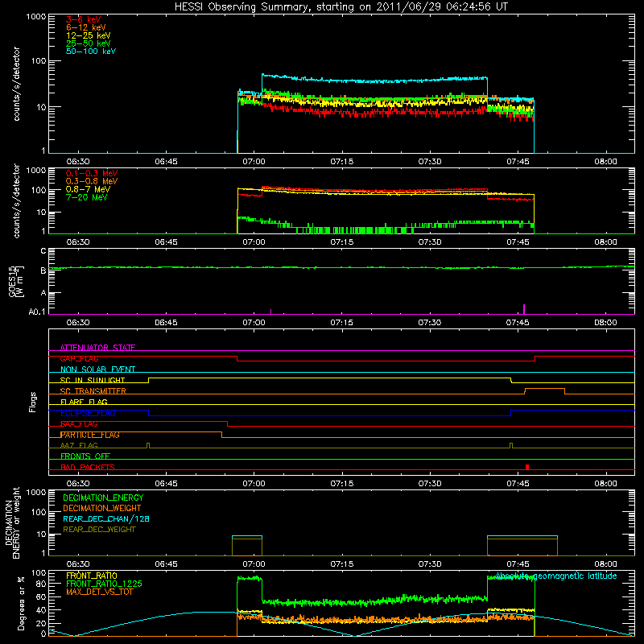The height and width of the screenshot is (644, 644).
Task: Select the SC_IN_SUNLIGHT flag label
Action: pos(93,380)
